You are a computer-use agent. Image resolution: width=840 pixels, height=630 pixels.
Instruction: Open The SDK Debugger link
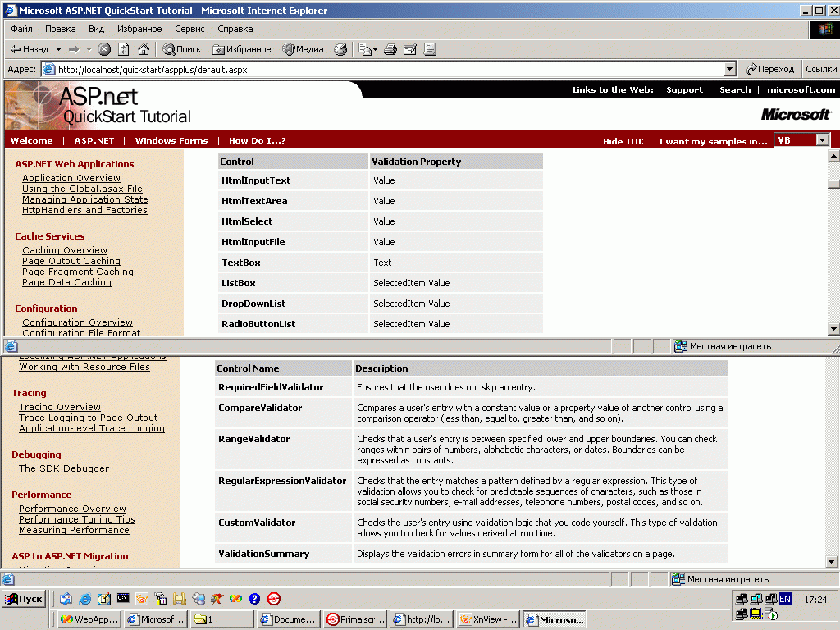[x=64, y=468]
